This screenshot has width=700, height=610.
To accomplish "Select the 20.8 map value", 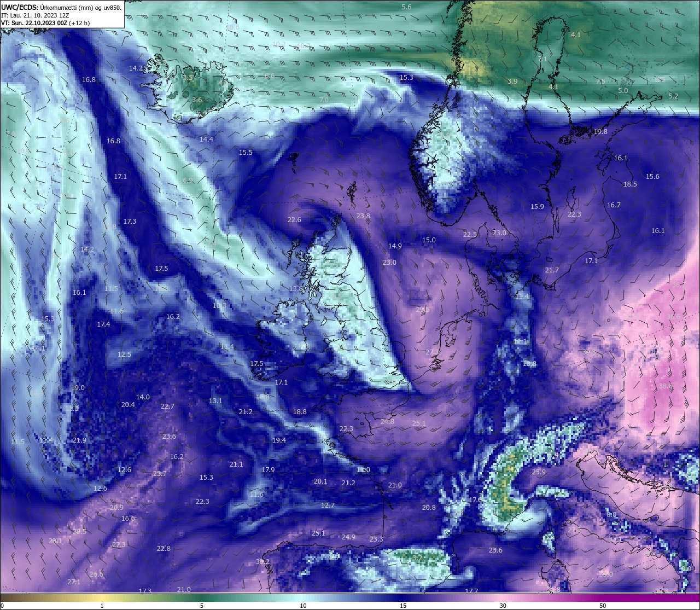I will [x=429, y=508].
